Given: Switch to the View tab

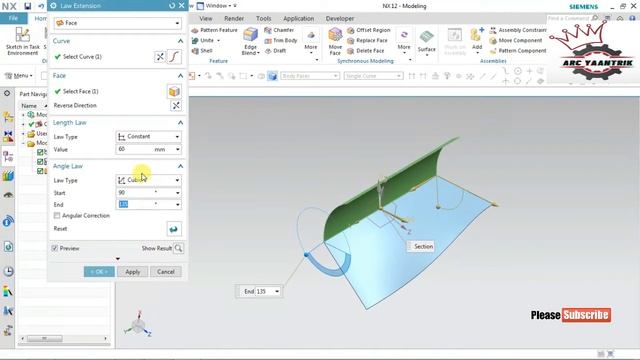Looking at the screenshot, I should (x=206, y=19).
